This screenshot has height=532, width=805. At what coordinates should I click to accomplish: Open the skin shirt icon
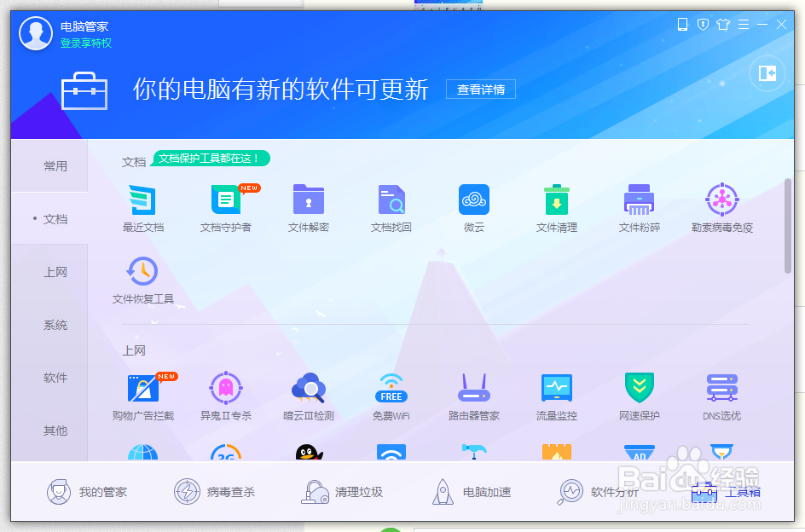coord(723,24)
